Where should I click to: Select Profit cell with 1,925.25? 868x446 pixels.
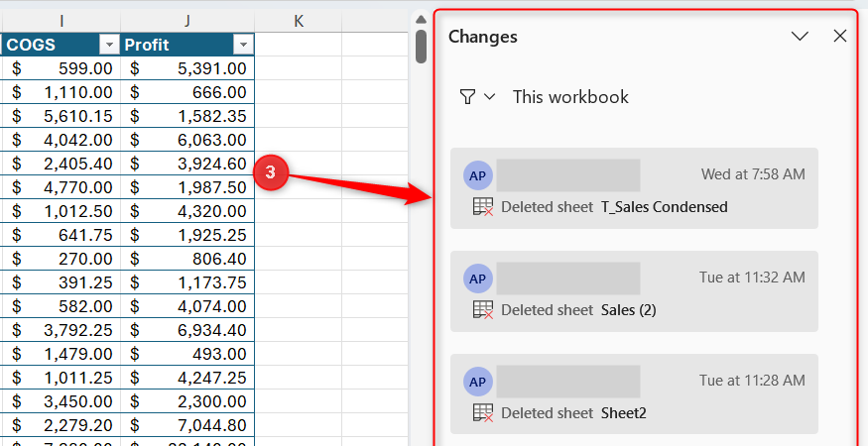coord(187,235)
